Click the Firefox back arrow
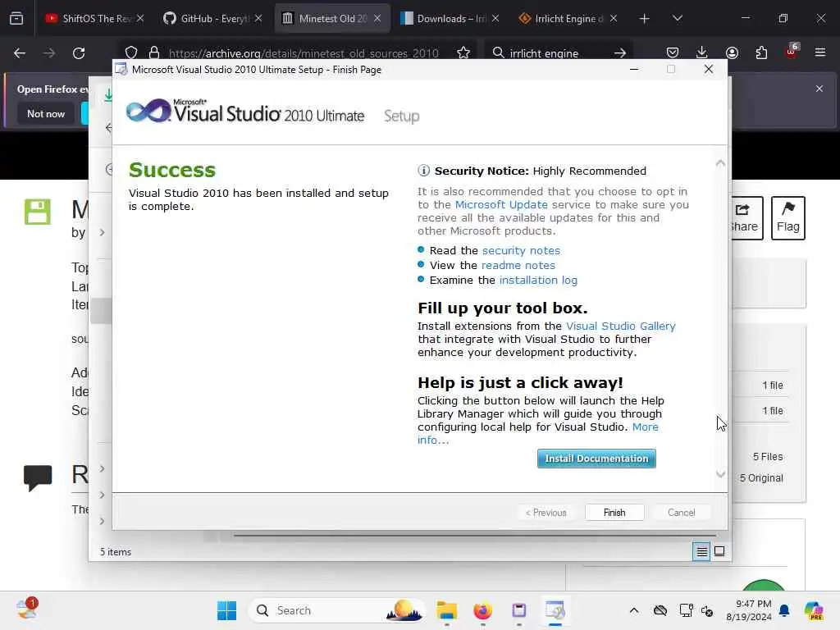 [20, 53]
